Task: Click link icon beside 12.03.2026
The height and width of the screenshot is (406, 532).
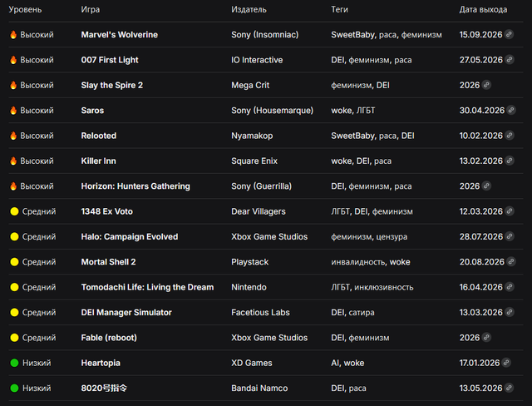Action: coord(510,211)
